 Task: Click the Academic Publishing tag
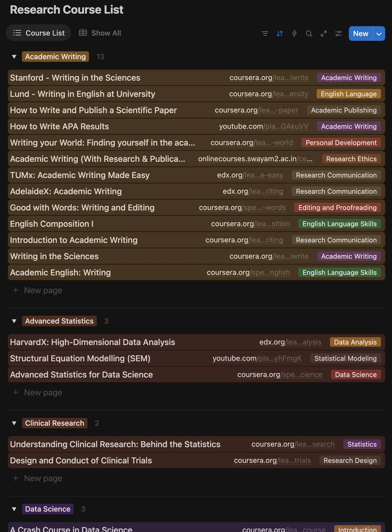point(344,110)
